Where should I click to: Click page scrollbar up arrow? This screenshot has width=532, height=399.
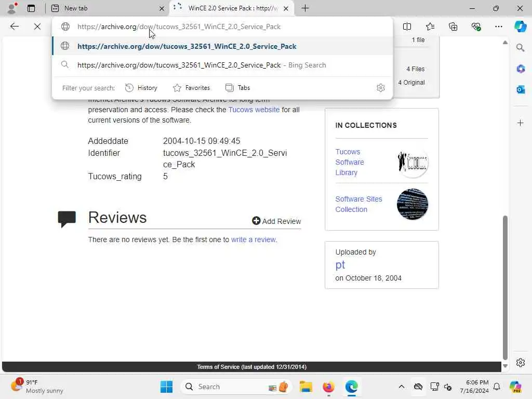[x=505, y=43]
